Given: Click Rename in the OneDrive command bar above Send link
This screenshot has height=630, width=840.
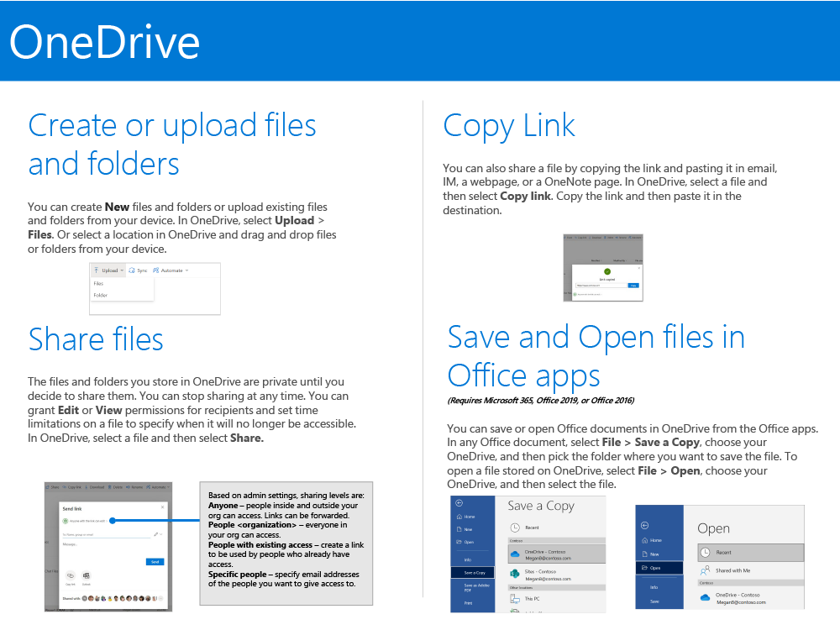Looking at the screenshot, I should (x=134, y=487).
